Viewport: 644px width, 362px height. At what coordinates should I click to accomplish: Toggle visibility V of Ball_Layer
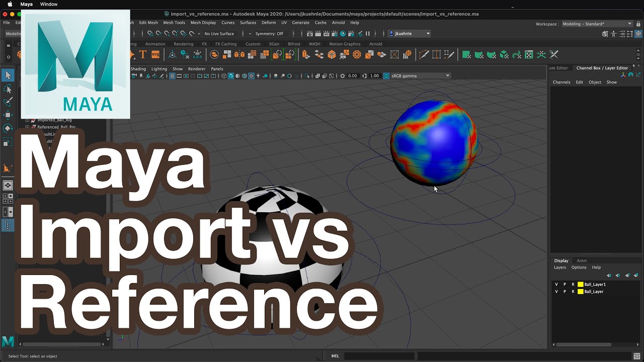click(556, 292)
